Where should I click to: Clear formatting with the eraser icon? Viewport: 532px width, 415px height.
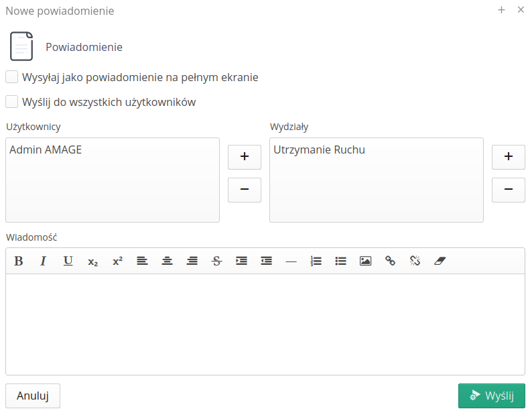[440, 261]
